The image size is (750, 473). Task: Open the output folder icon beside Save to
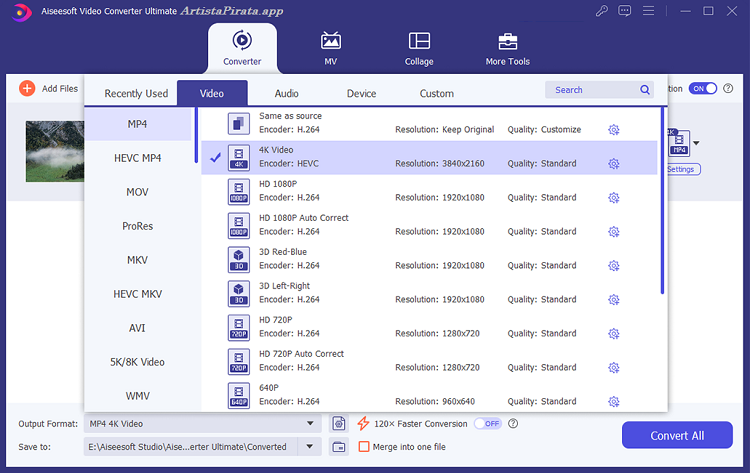[x=339, y=447]
